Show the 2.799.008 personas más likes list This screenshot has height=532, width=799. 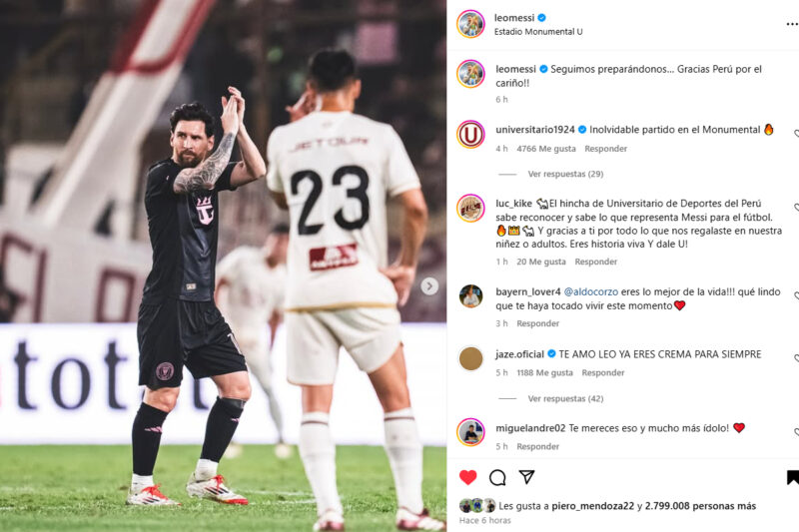[x=700, y=506]
